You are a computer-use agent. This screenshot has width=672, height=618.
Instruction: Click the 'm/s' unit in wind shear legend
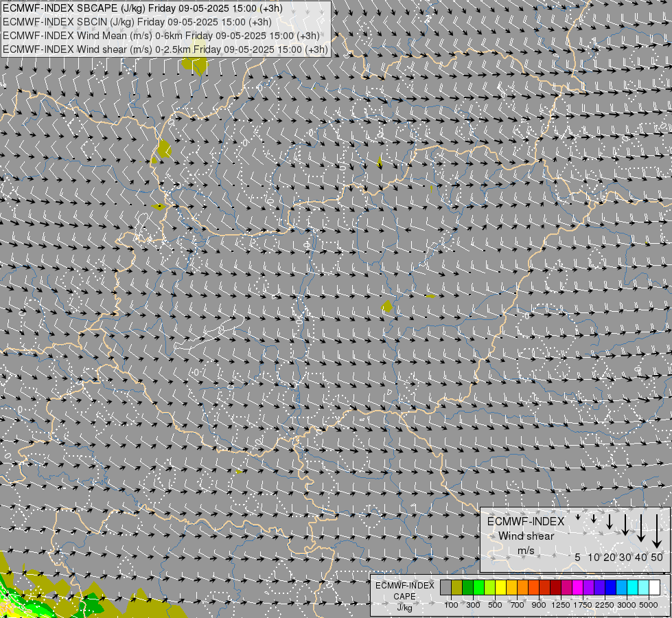pos(526,551)
